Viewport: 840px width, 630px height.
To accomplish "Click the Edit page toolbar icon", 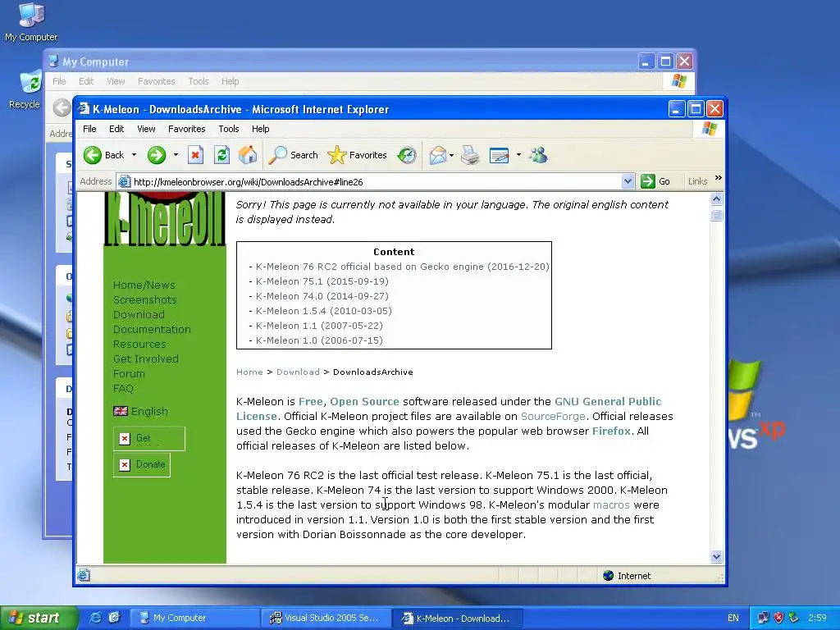I will (499, 155).
